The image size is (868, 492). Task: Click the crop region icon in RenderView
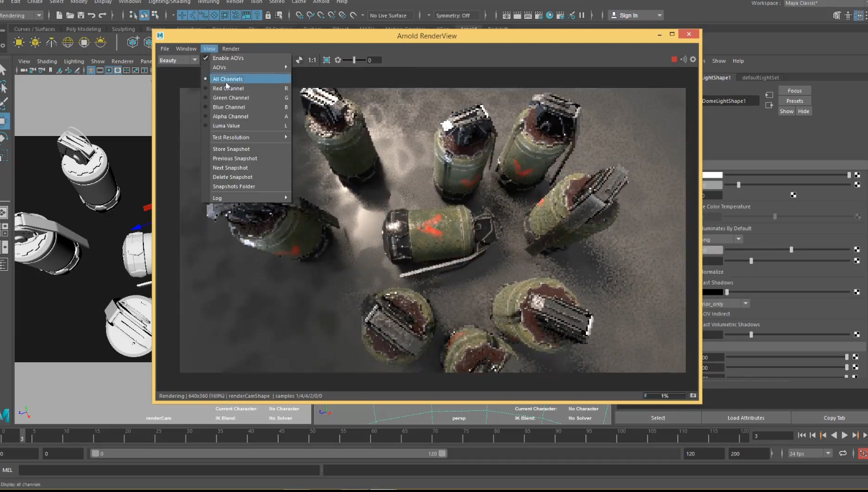[327, 60]
